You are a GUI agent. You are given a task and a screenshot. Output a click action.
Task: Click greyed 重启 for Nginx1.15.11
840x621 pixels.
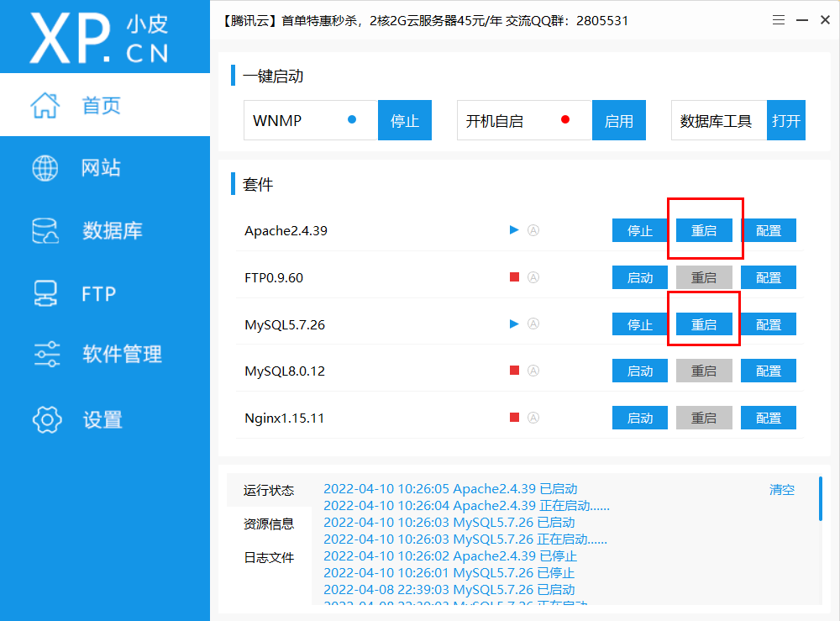coord(704,418)
